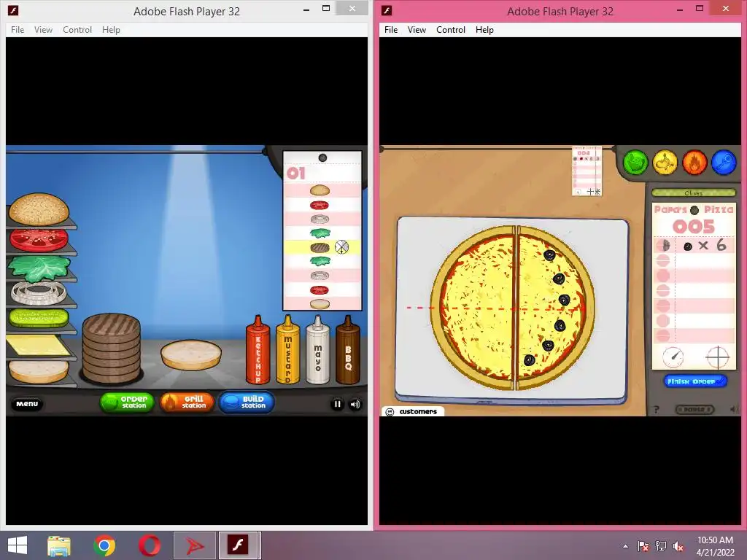747x560 pixels.
Task: Click the patty doneness indicator icon
Action: [x=341, y=247]
